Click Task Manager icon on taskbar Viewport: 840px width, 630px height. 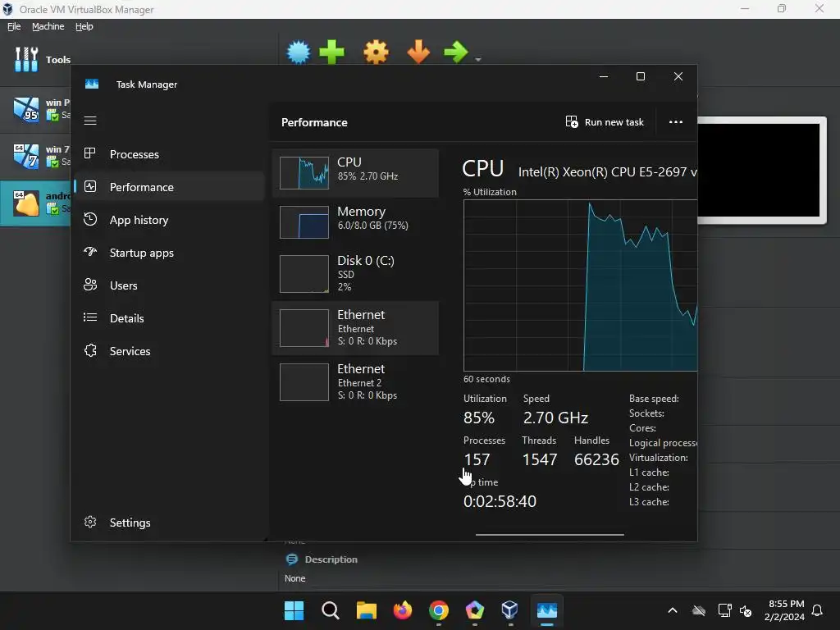click(x=547, y=610)
